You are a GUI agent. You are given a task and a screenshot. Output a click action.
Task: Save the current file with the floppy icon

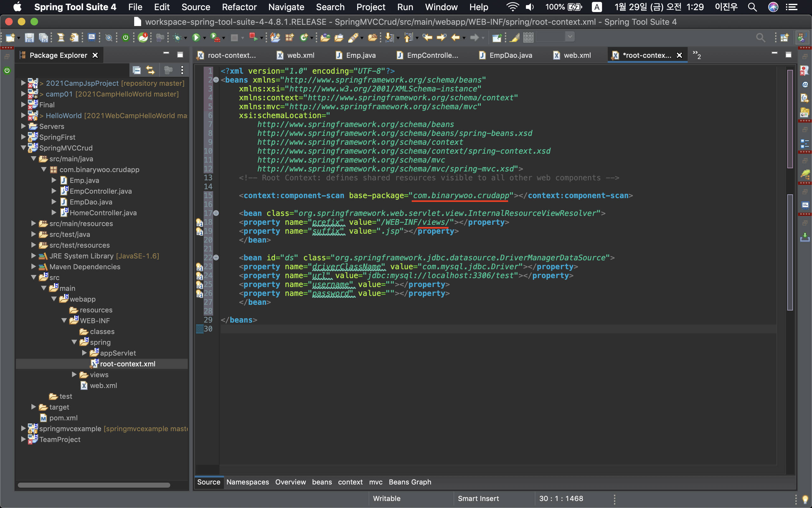(x=29, y=37)
